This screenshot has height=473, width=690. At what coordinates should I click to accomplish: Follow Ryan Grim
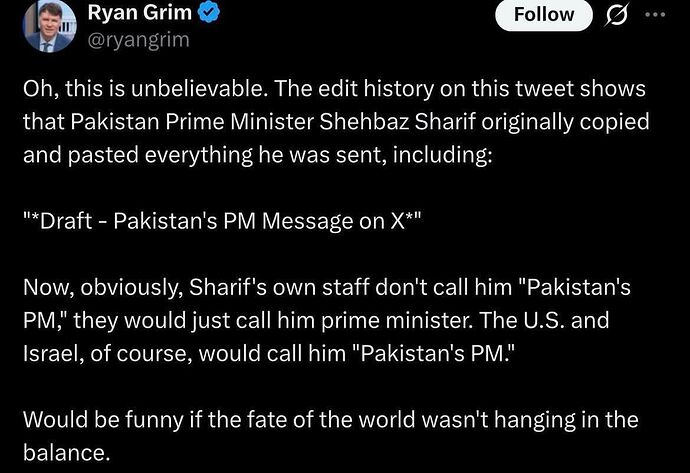click(543, 15)
